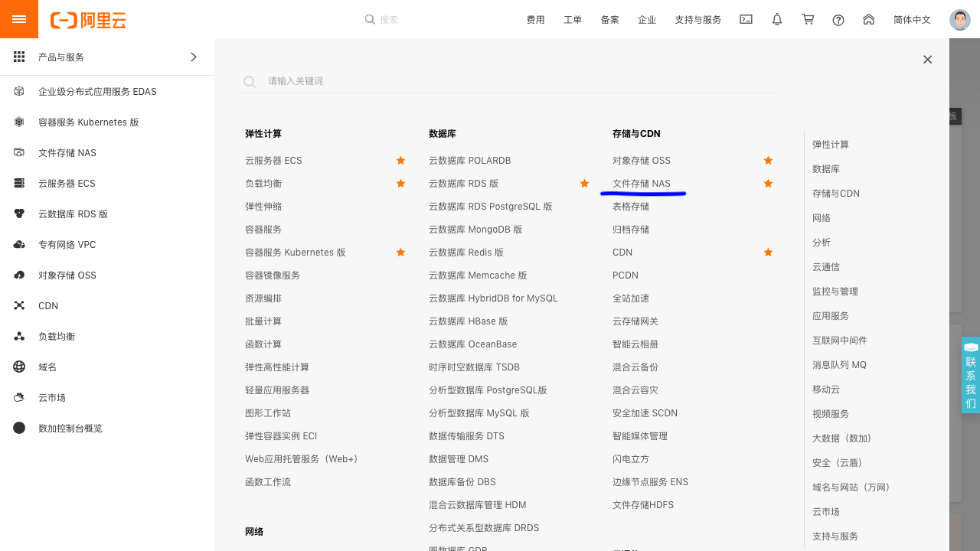Image resolution: width=980 pixels, height=551 pixels.
Task: Expand 产品与服务 with its chevron
Action: click(x=194, y=56)
